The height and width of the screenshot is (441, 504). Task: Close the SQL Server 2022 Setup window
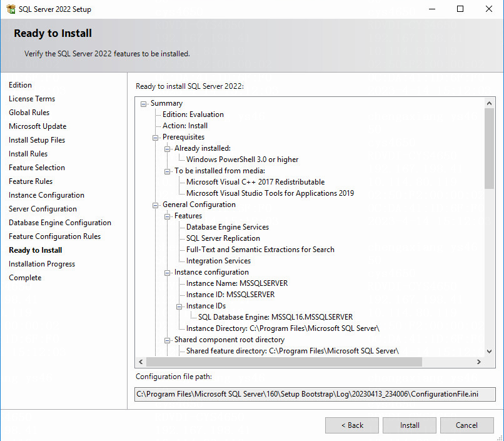489,9
